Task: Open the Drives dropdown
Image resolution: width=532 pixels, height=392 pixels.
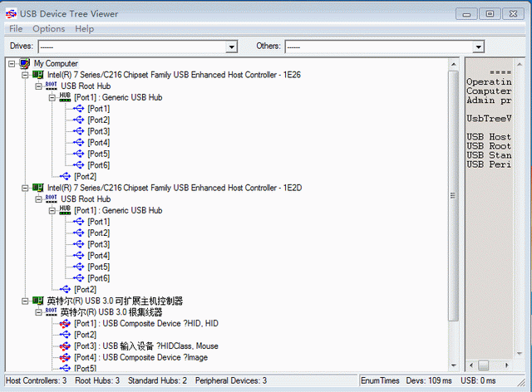Action: tap(231, 47)
